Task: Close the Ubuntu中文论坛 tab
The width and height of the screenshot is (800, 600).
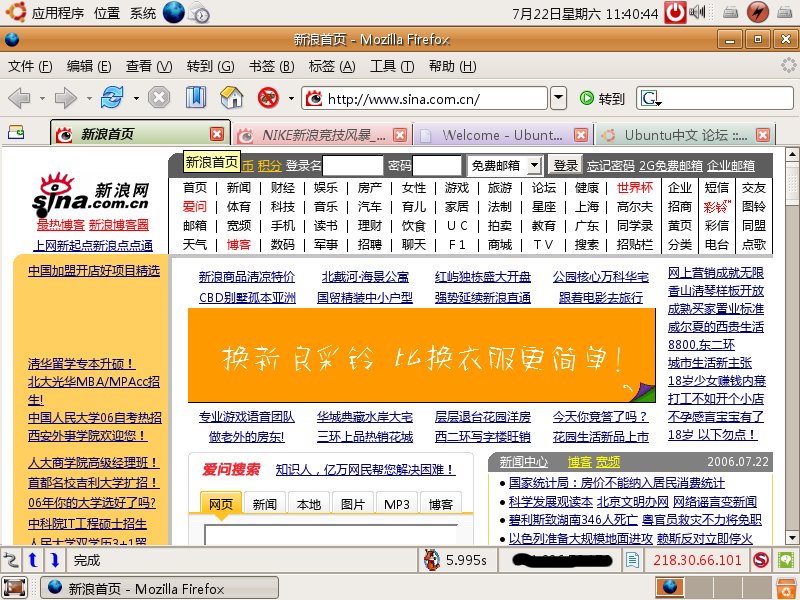Action: tap(762, 135)
